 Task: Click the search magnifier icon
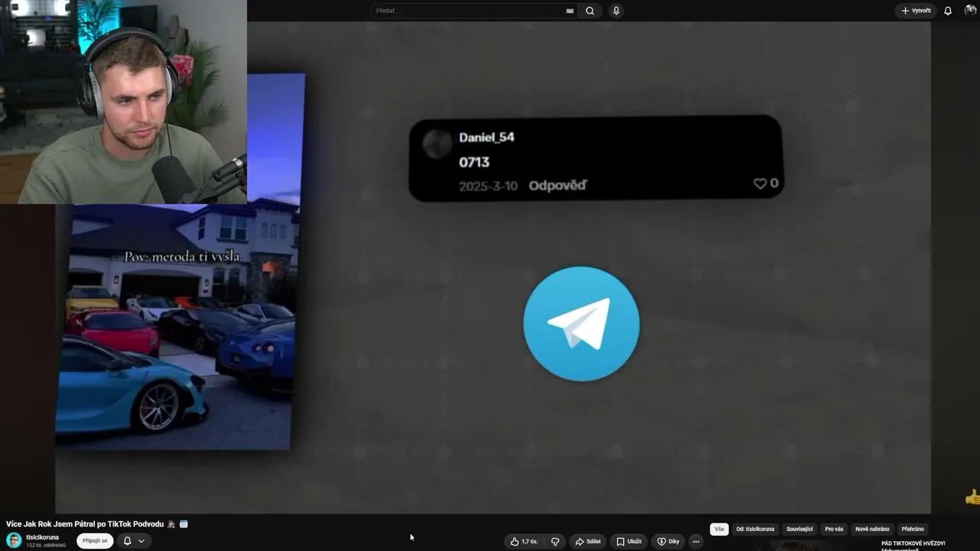[590, 11]
